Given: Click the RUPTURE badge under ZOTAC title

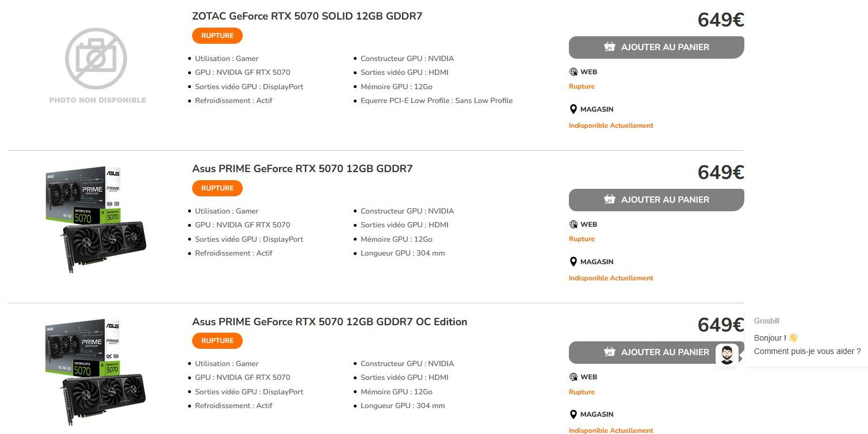Looking at the screenshot, I should (217, 36).
